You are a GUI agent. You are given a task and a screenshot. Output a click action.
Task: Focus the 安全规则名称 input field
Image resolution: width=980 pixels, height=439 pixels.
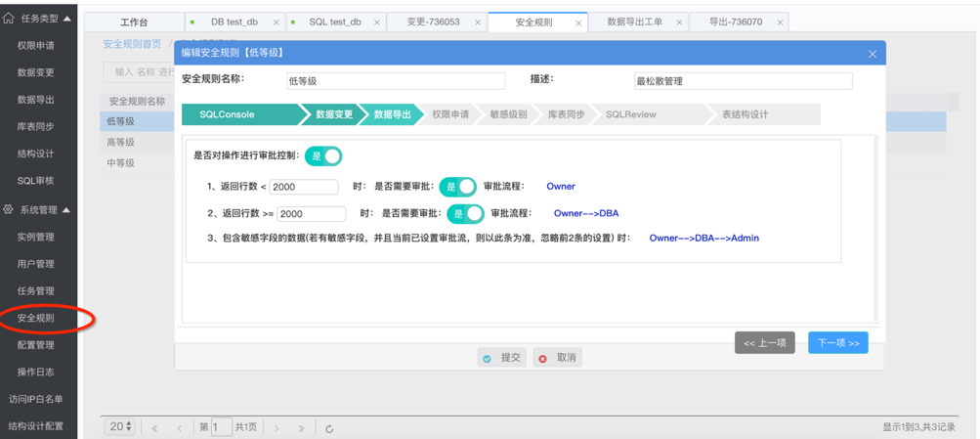(395, 81)
